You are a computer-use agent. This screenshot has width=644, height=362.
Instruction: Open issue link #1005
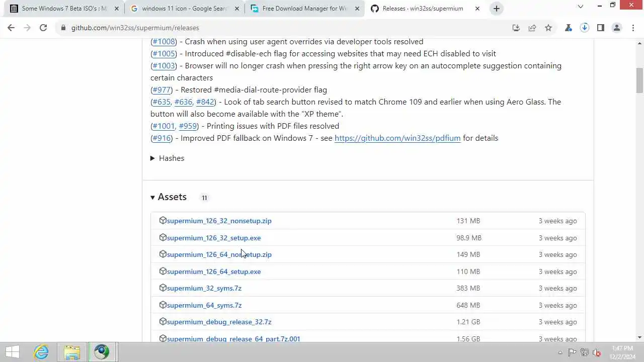click(164, 54)
